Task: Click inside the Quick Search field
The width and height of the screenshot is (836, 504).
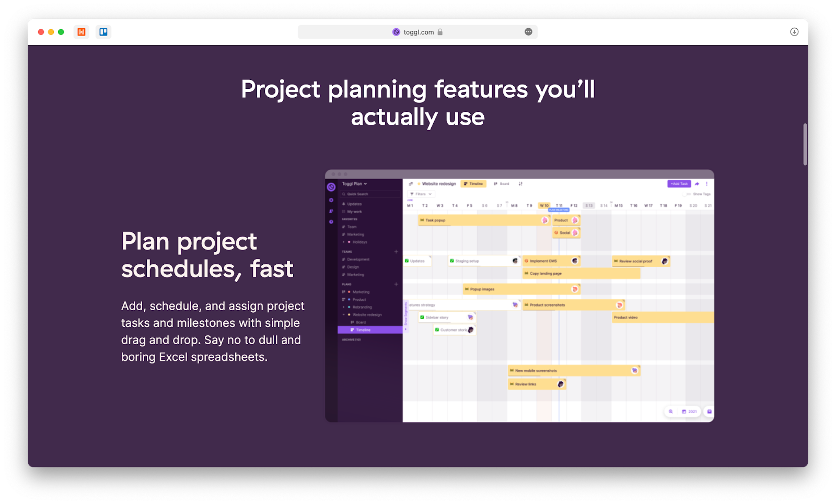Action: click(x=370, y=194)
